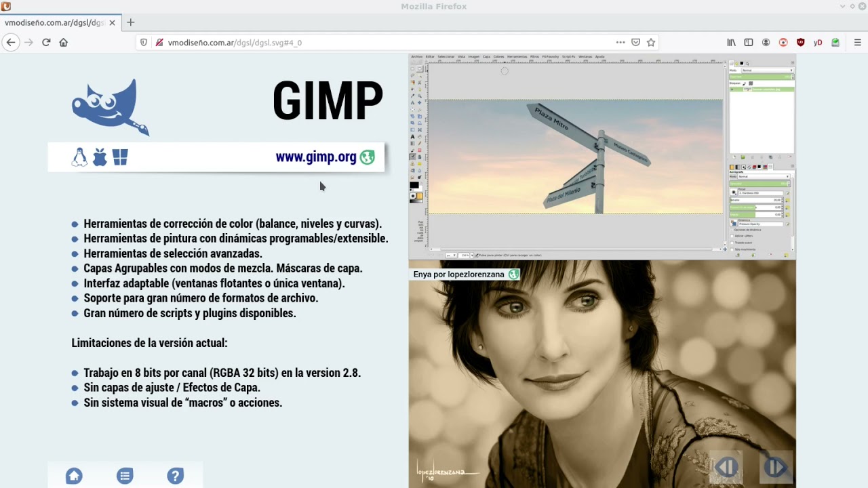Image resolution: width=868 pixels, height=488 pixels.
Task: Open Filtros menu in GIMP screenshot
Action: (x=534, y=57)
